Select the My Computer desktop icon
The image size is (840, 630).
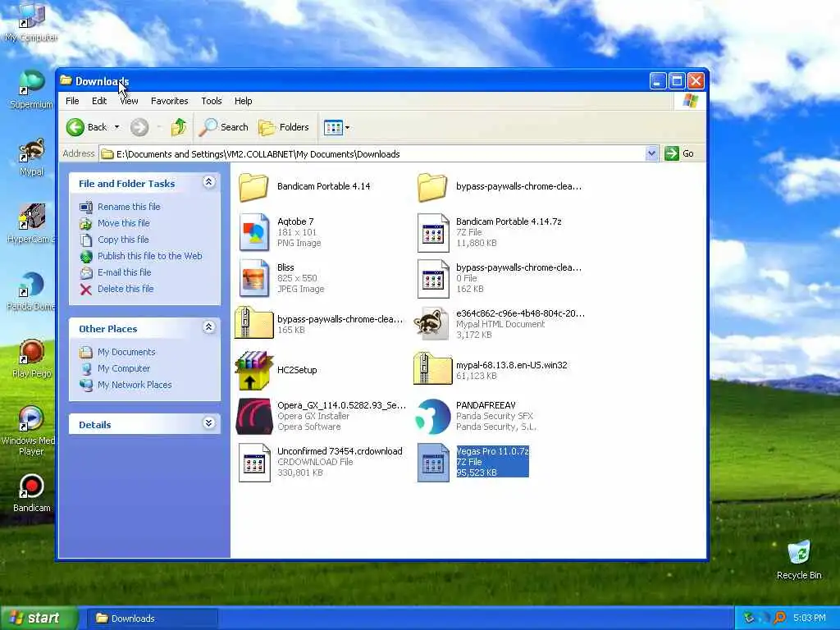[32, 22]
